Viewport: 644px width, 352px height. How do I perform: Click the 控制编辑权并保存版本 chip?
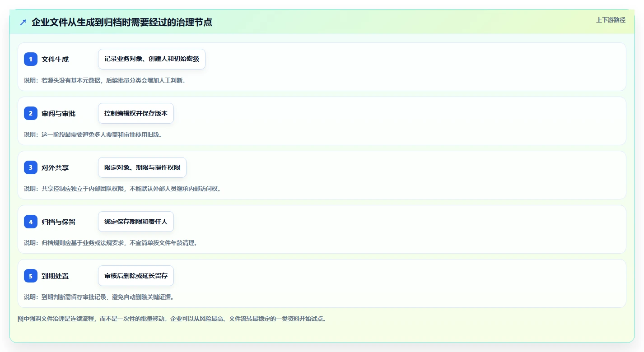136,113
